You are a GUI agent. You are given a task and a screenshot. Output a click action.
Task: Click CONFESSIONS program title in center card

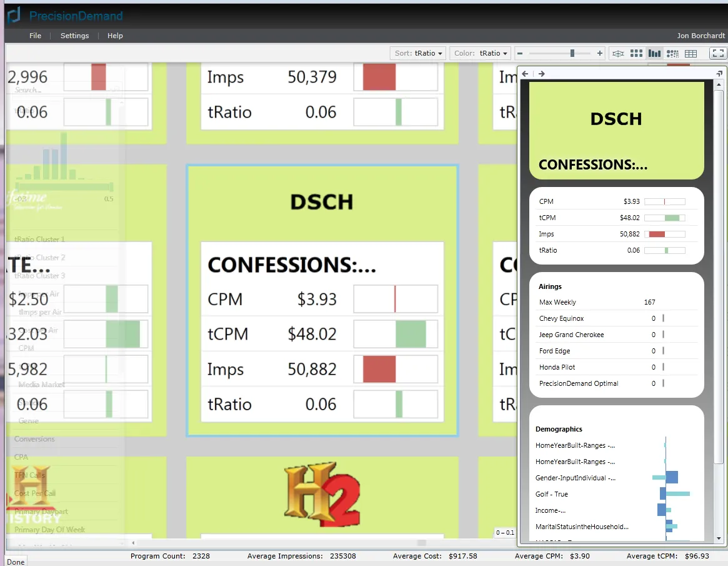pos(292,265)
